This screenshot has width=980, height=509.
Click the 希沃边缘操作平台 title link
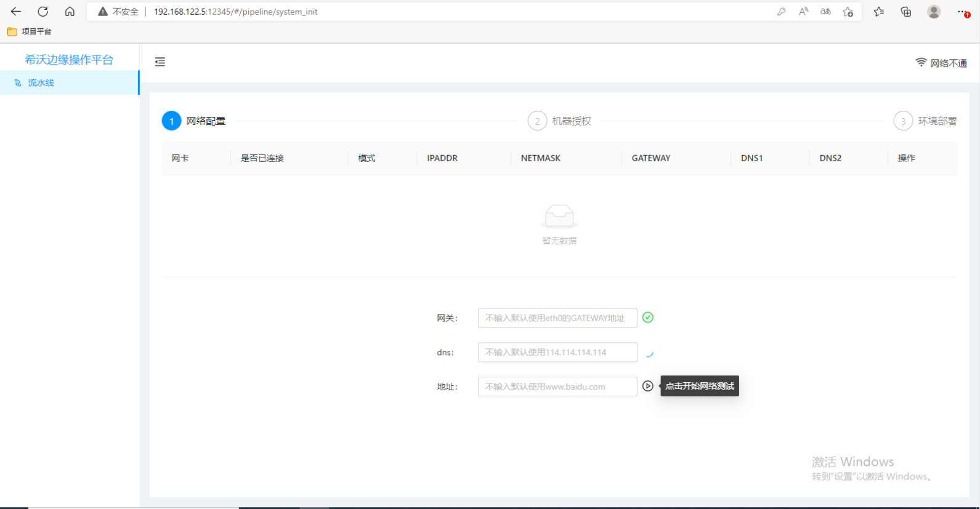[x=69, y=60]
